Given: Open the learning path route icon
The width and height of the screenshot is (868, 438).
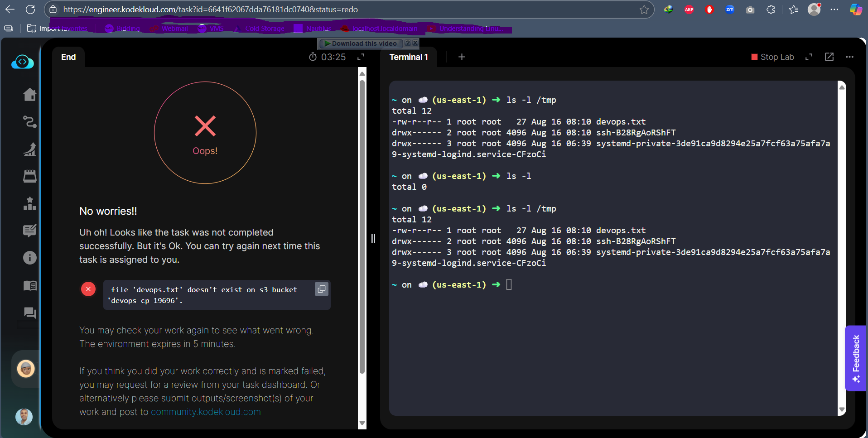Looking at the screenshot, I should pos(30,122).
